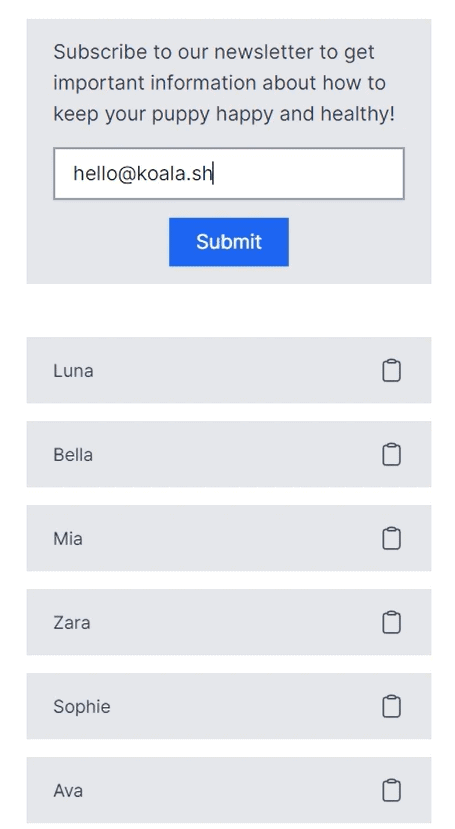Click the clipboard icon next to Sophie
Screen dimensions: 455x829
pos(391,706)
